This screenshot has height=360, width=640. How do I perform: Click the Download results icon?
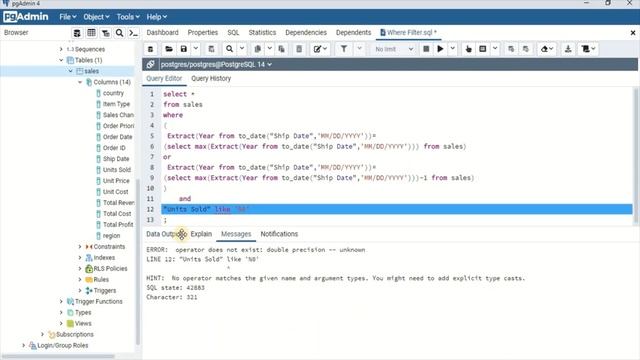coord(568,49)
